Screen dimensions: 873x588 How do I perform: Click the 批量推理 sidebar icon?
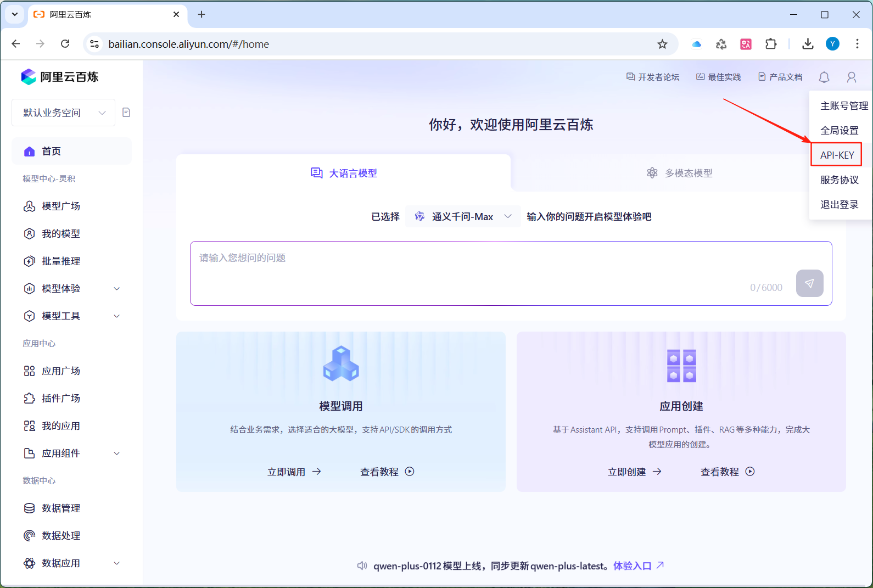(x=30, y=261)
